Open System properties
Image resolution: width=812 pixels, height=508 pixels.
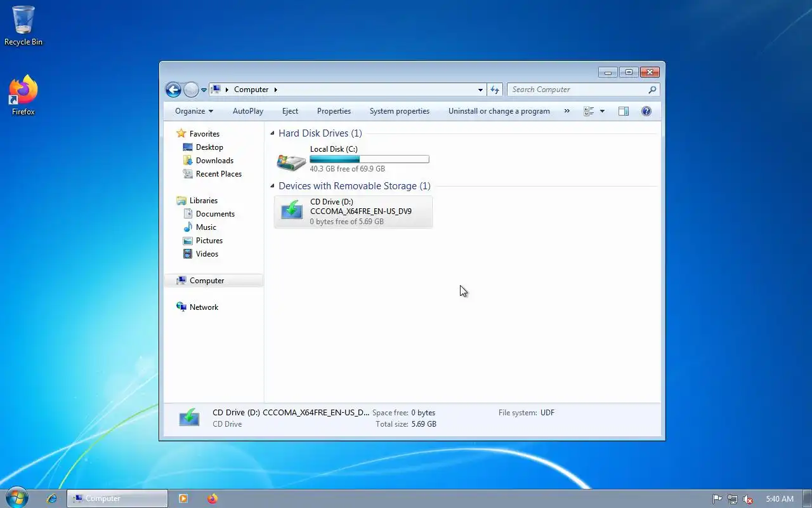click(x=400, y=111)
